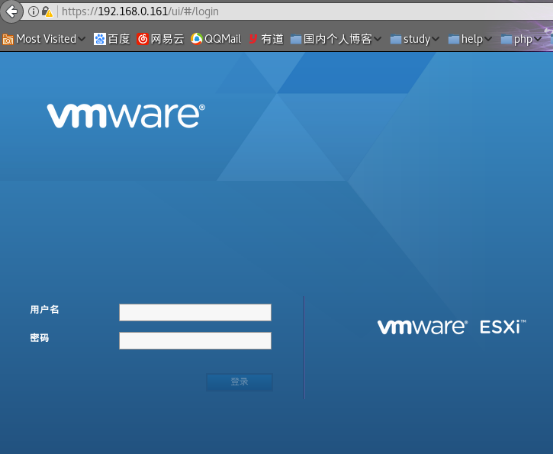Click the study folder icon
This screenshot has height=454, width=554.
(x=396, y=39)
